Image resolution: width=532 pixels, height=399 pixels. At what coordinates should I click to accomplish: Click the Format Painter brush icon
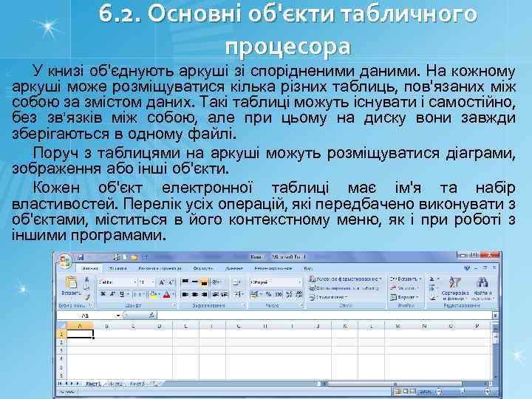coord(87,297)
